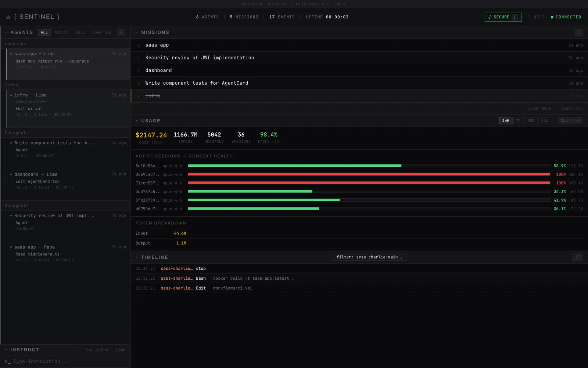588x368 pixels.
Task: Toggle the Security review mission circle
Action: [x=139, y=58]
